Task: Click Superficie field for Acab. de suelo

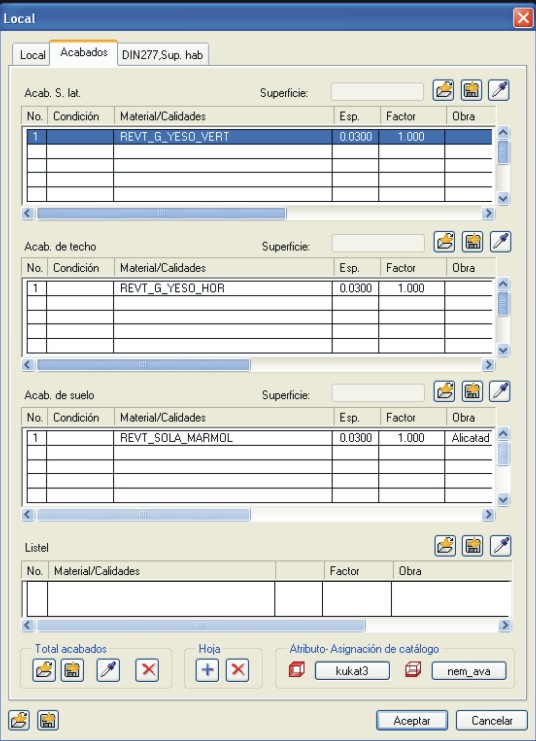Action: point(378,393)
